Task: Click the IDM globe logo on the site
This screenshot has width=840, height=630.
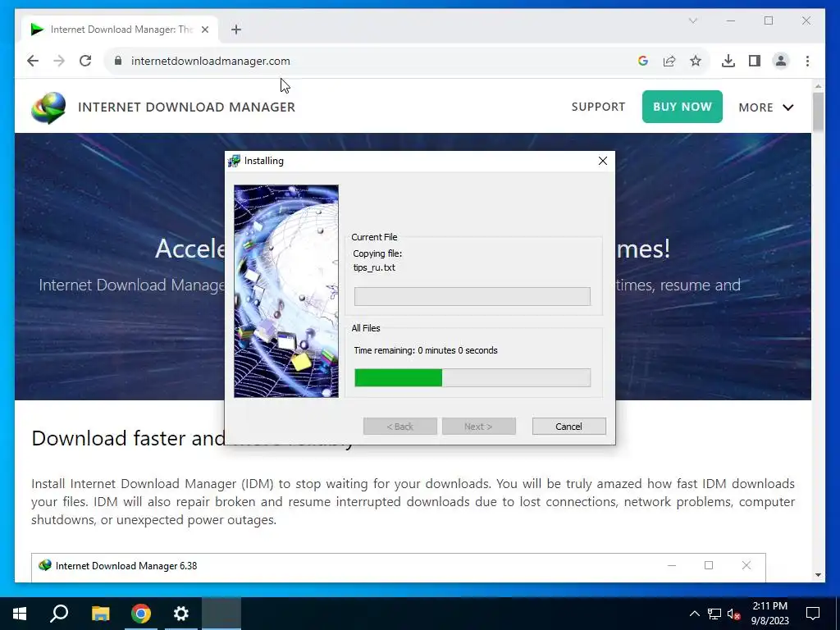Action: pos(48,107)
